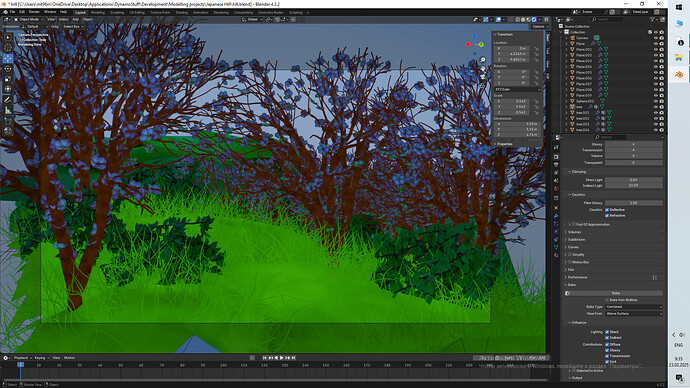Open the outliner filter funnel icon
This screenshot has width=690, height=388.
652,19
